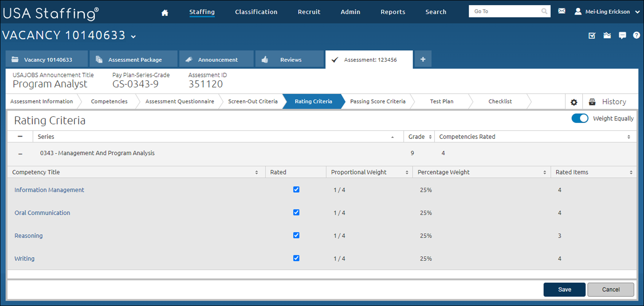This screenshot has width=644, height=306.
Task: Go to Assessment Information step
Action: tap(41, 101)
